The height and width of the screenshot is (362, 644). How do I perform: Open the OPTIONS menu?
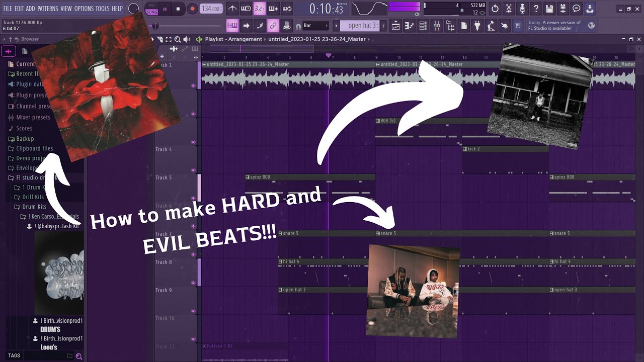(x=84, y=9)
